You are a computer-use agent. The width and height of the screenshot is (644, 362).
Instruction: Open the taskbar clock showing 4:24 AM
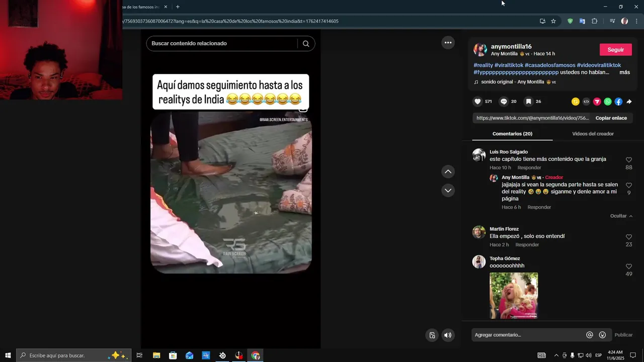pos(615,355)
